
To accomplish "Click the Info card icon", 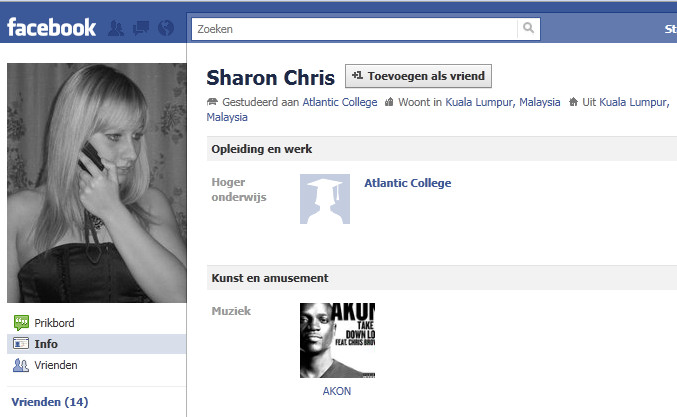I will tap(21, 344).
